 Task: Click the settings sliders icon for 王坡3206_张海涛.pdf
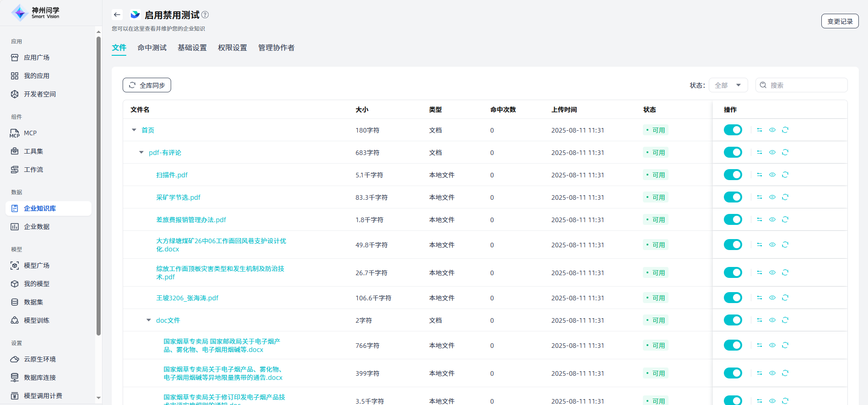(760, 298)
